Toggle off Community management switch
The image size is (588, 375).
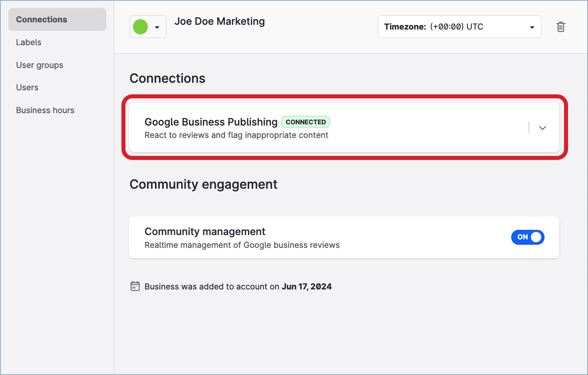(527, 237)
